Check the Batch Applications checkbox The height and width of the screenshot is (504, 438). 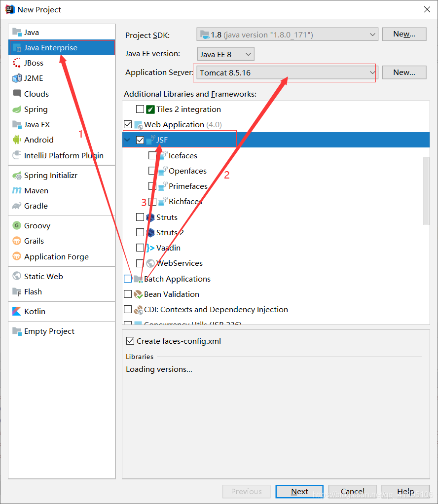click(x=128, y=279)
